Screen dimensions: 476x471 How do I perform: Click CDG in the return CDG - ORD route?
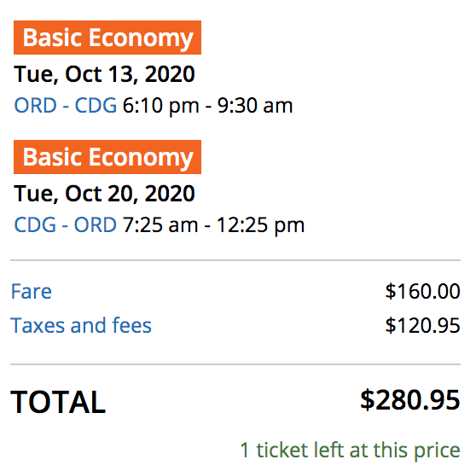point(35,224)
